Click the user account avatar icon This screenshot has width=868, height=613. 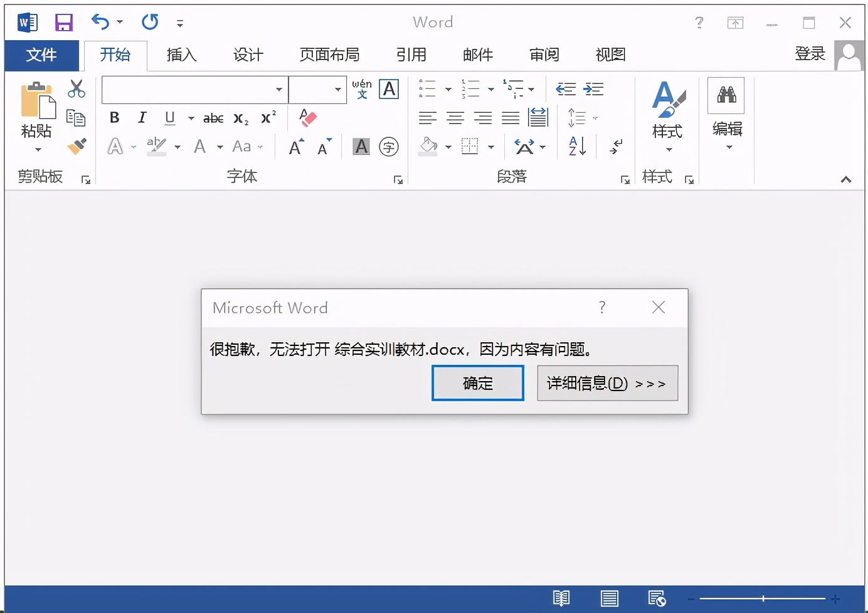[x=849, y=56]
